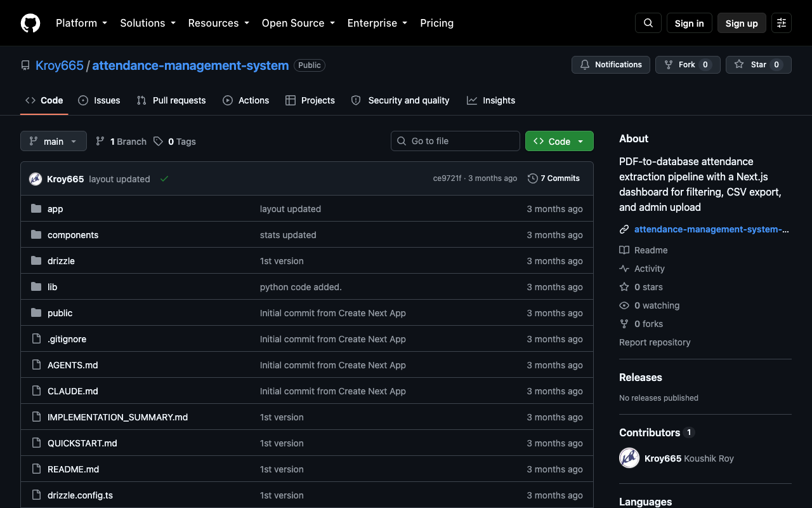Focus the Go to file search field
The image size is (812, 508).
click(x=455, y=141)
